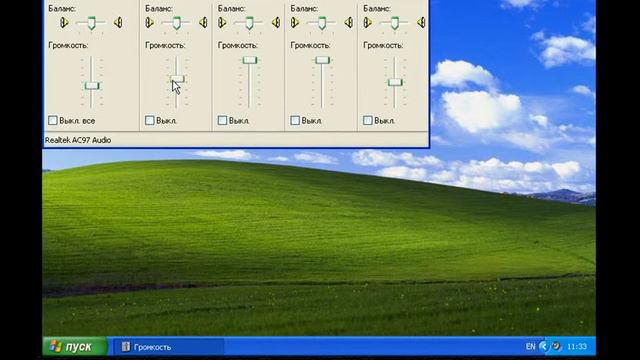Click left-speaker balance icon in fourth column

coord(295,22)
